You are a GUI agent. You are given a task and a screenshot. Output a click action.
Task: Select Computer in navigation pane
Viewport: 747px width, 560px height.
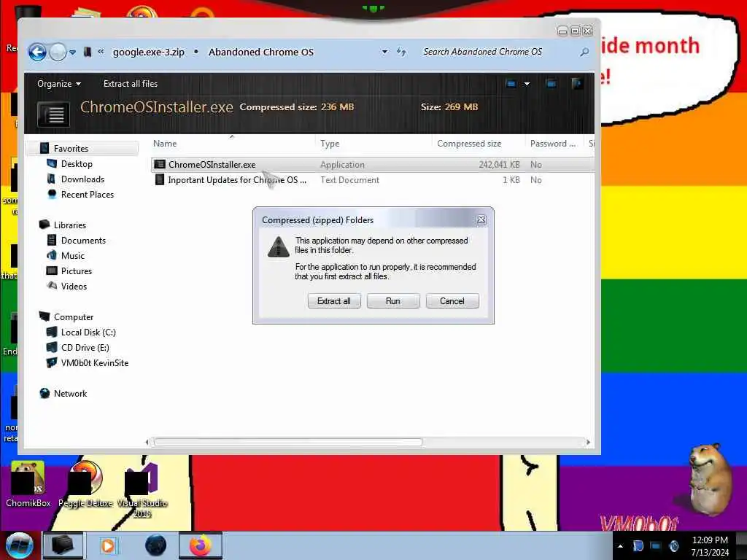tap(74, 317)
